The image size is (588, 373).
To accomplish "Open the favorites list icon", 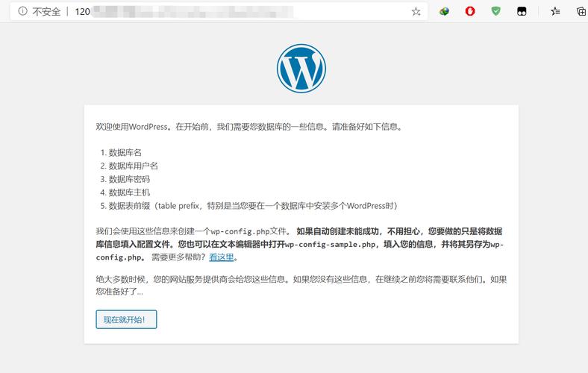I will tap(555, 12).
